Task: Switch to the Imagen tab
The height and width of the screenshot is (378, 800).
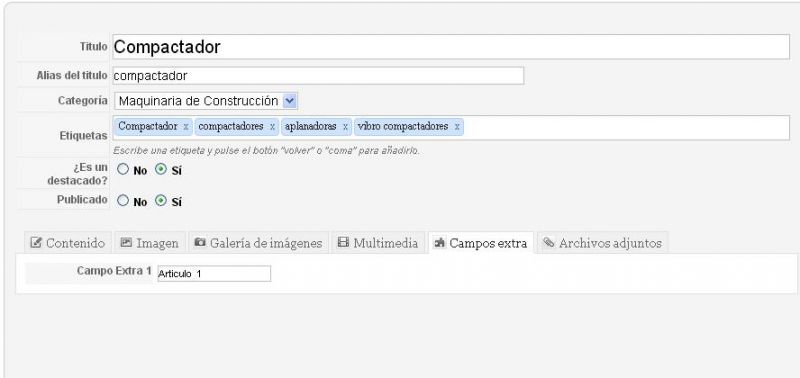Action: pyautogui.click(x=149, y=243)
